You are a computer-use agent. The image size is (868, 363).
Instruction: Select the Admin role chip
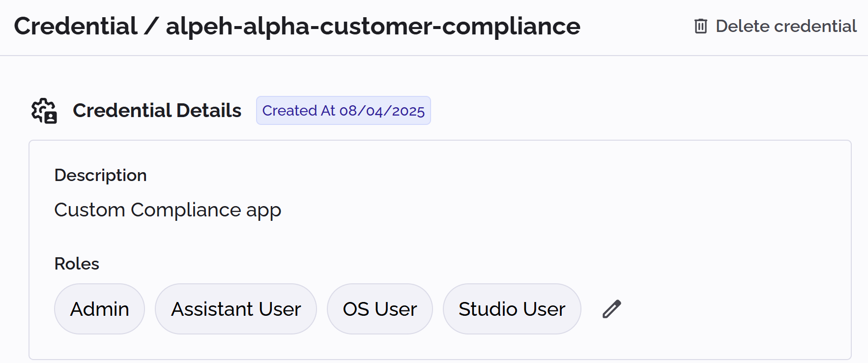point(99,309)
